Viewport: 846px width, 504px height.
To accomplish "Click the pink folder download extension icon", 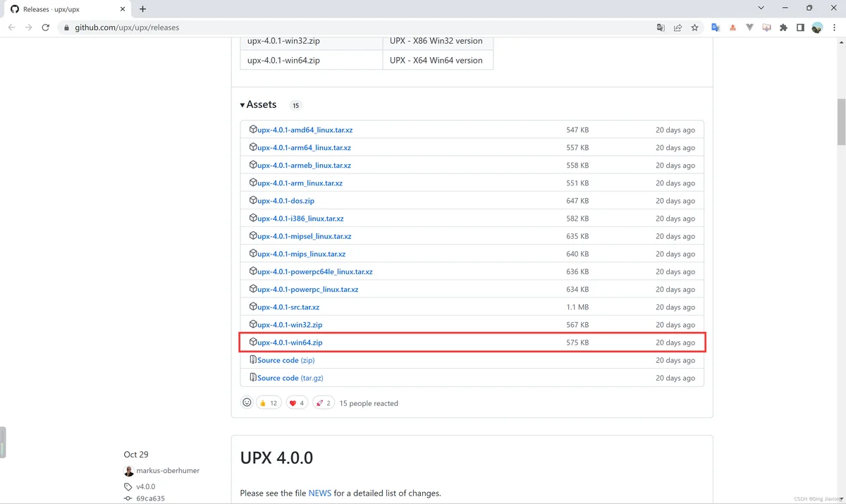I will click(x=766, y=27).
